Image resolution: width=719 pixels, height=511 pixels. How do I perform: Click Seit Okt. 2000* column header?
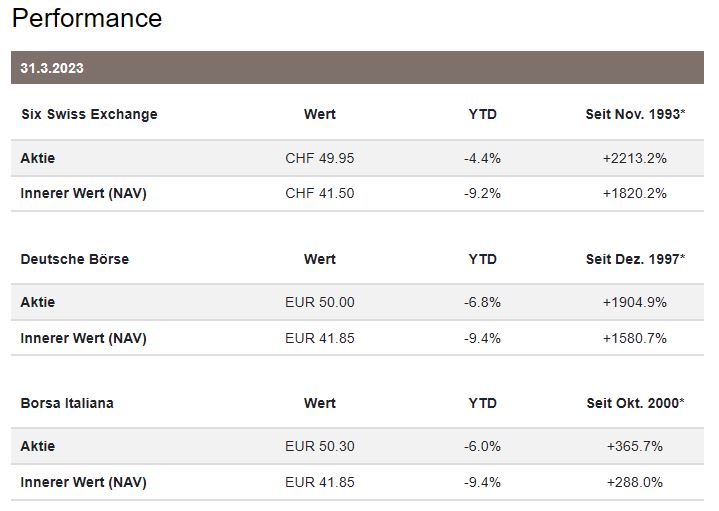click(x=635, y=403)
